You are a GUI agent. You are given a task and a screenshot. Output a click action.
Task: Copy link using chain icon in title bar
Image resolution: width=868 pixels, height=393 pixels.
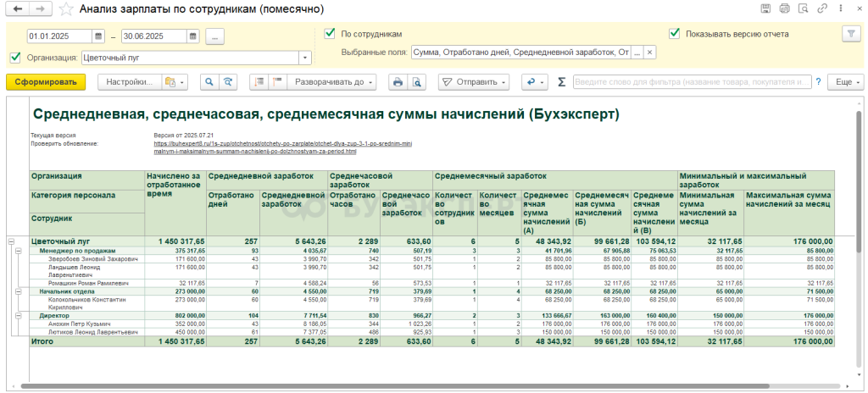tap(821, 8)
